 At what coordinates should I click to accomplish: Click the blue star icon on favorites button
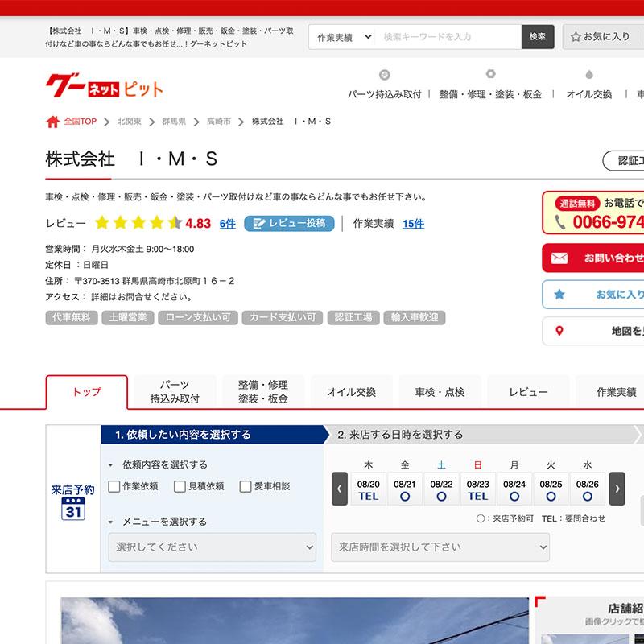(559, 294)
